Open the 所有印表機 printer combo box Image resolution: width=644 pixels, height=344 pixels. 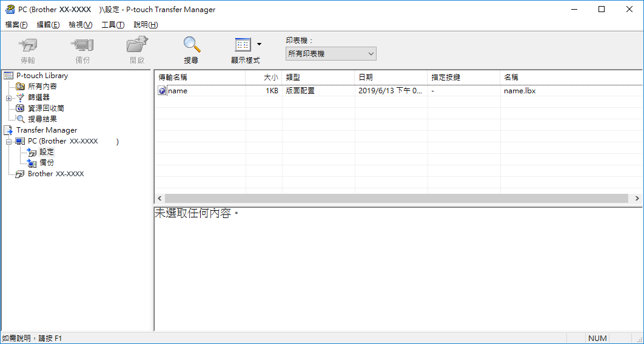coord(330,54)
